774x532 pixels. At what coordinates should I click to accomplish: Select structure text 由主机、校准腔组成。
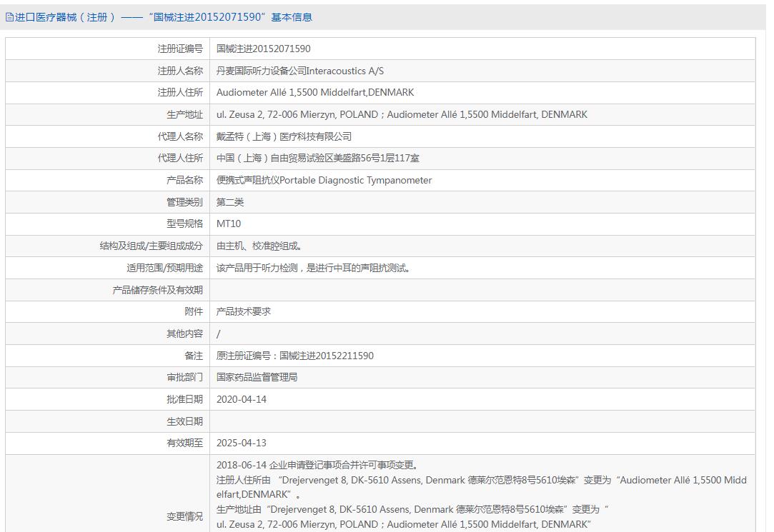coord(259,246)
